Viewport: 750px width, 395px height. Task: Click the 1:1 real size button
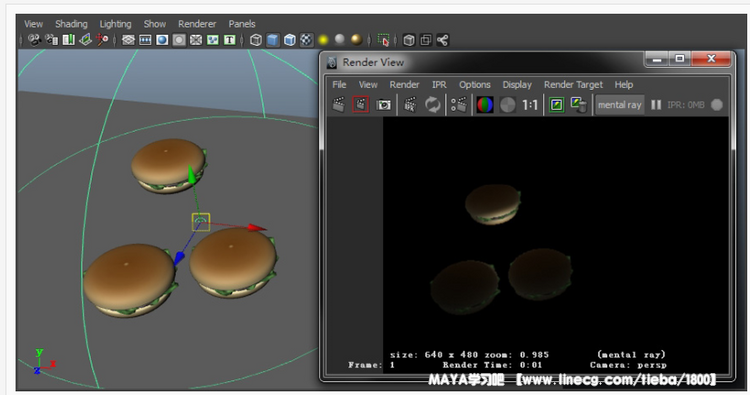pyautogui.click(x=530, y=105)
